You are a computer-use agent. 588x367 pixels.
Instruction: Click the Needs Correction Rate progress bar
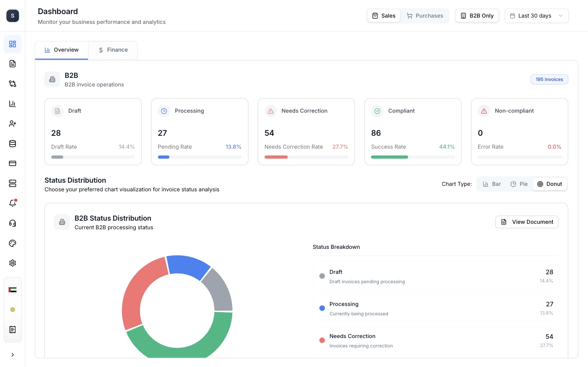tap(306, 157)
